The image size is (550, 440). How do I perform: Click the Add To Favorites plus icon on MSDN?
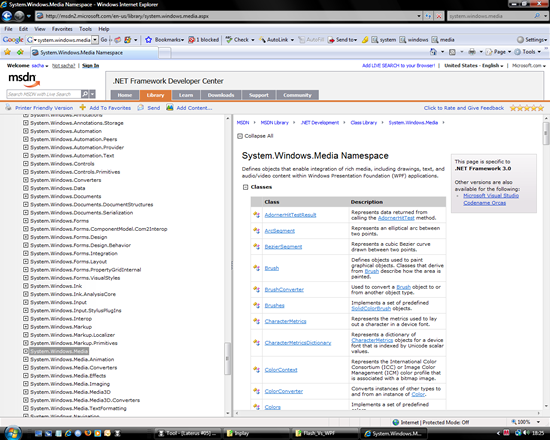click(x=82, y=107)
